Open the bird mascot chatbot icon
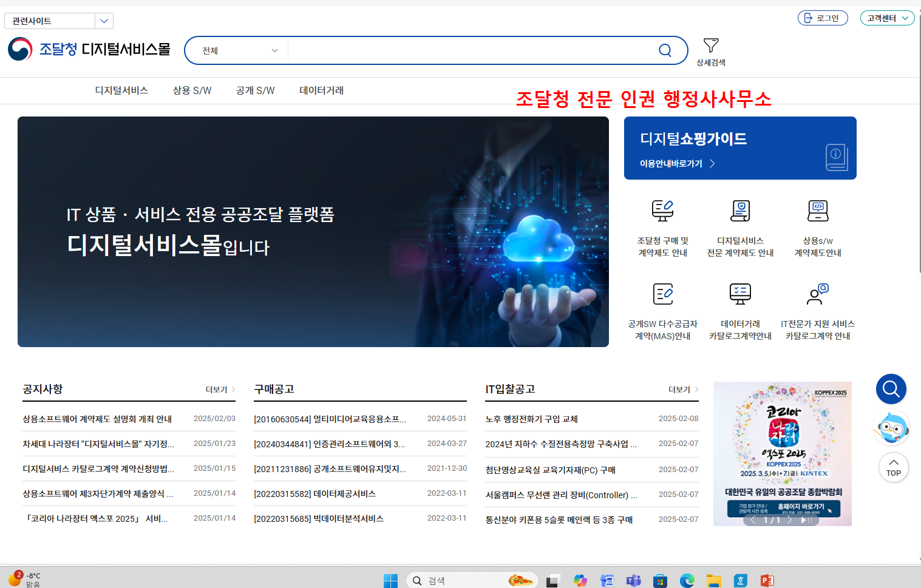 coord(892,428)
